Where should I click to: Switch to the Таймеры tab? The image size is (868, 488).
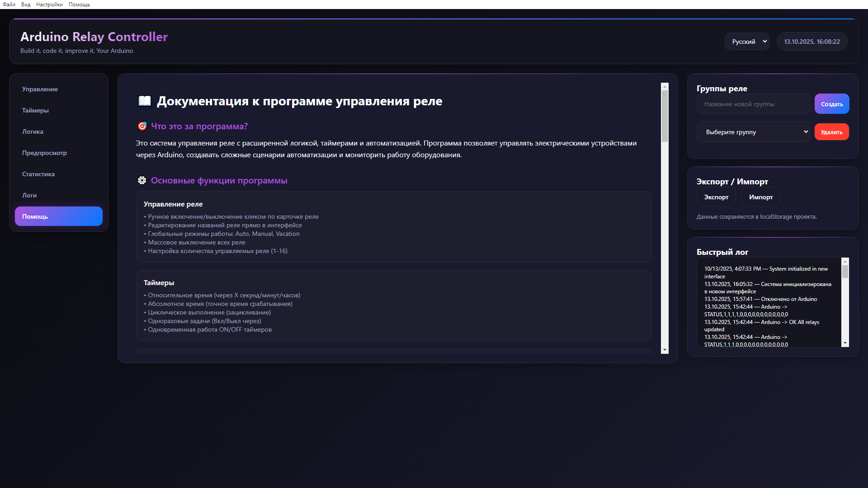pos(35,110)
